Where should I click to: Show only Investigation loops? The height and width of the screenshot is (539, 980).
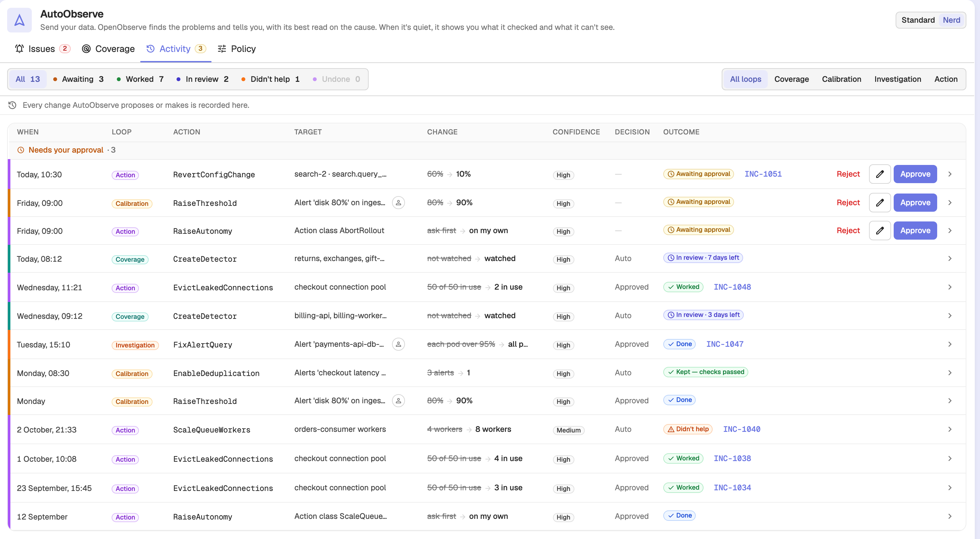[x=898, y=79]
